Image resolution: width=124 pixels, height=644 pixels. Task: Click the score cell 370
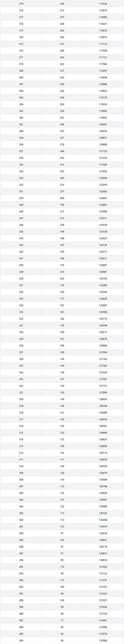click(x=21, y=64)
